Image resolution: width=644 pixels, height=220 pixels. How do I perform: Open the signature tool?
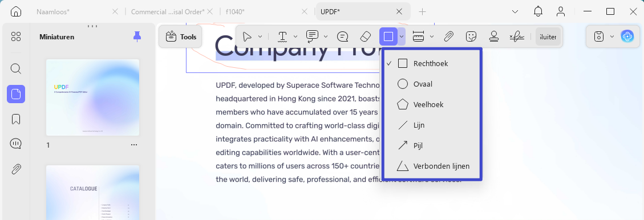pos(517,37)
